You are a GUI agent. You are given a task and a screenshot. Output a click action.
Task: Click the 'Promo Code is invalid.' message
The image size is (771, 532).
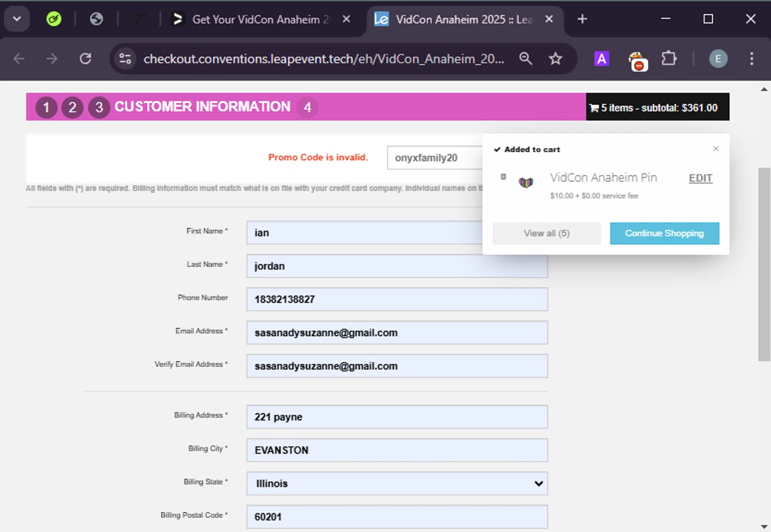pyautogui.click(x=318, y=157)
